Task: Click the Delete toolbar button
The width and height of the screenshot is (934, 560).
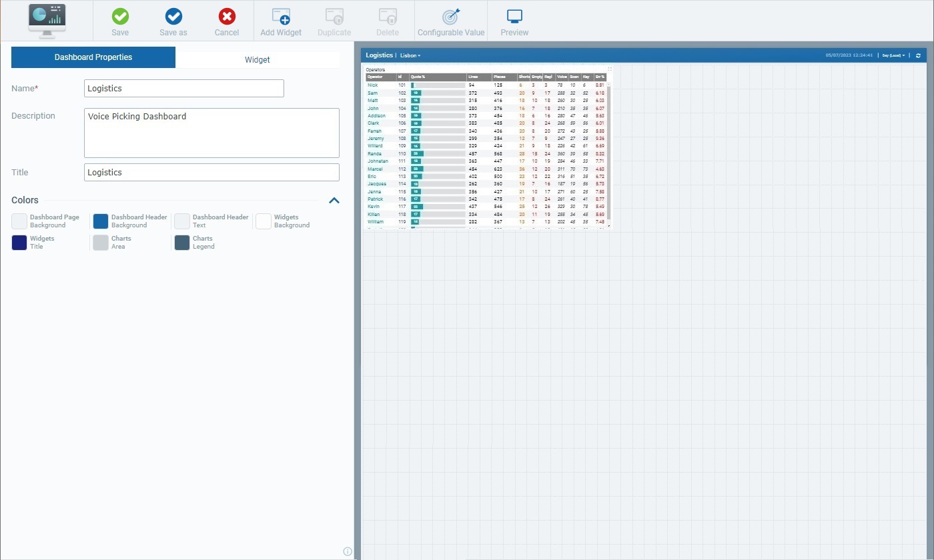Action: 387,21
